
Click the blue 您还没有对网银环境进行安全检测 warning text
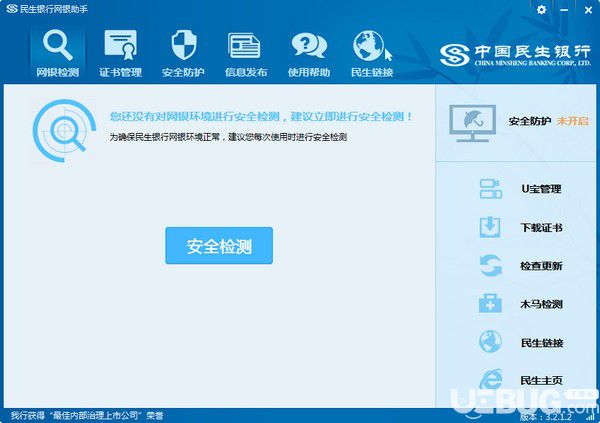pos(261,116)
